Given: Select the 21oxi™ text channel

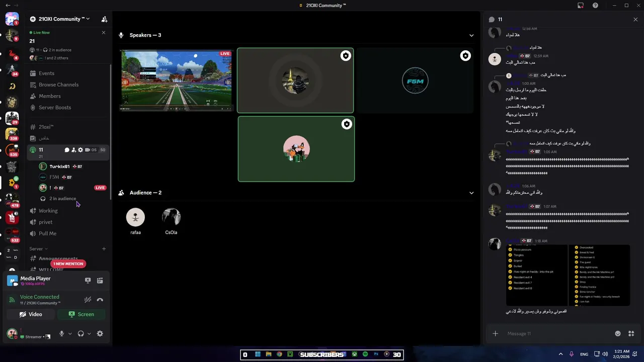Looking at the screenshot, I should click(46, 127).
